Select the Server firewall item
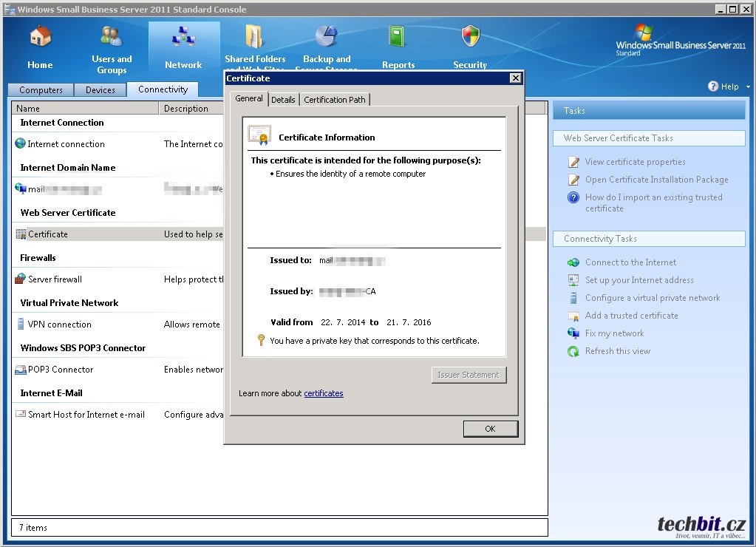The image size is (756, 547). pos(55,279)
